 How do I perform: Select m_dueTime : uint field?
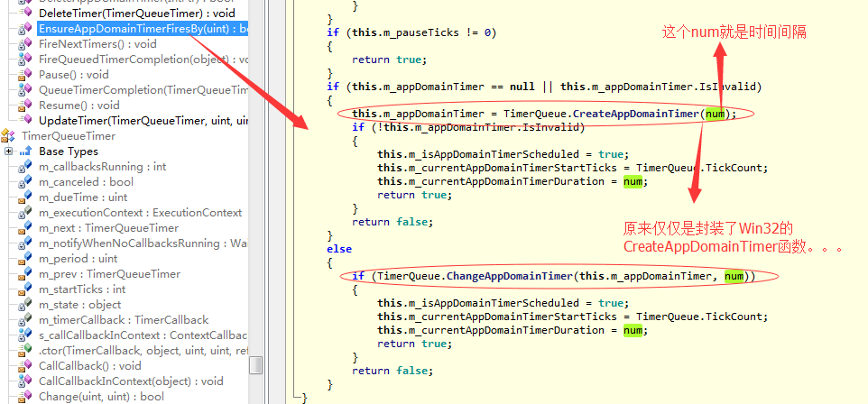tap(83, 197)
